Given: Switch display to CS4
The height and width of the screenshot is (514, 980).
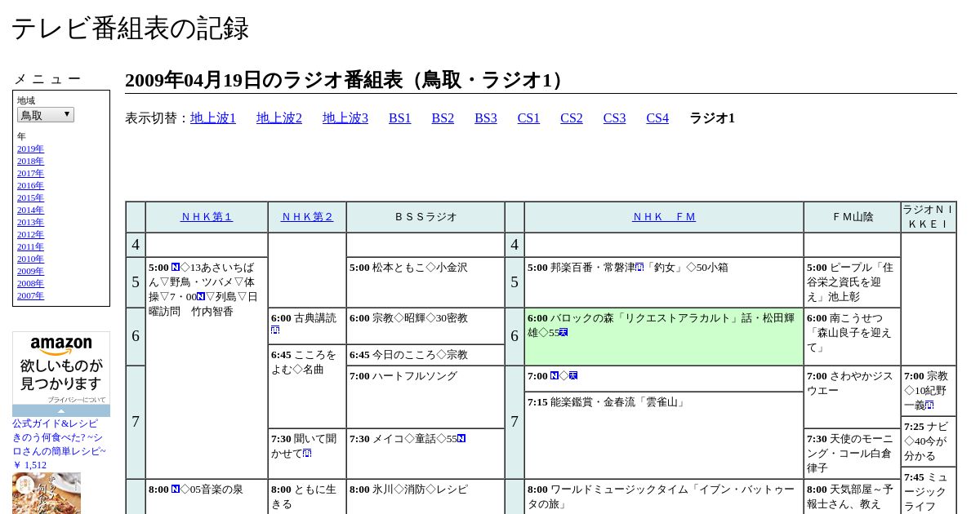Looking at the screenshot, I should click(x=657, y=118).
